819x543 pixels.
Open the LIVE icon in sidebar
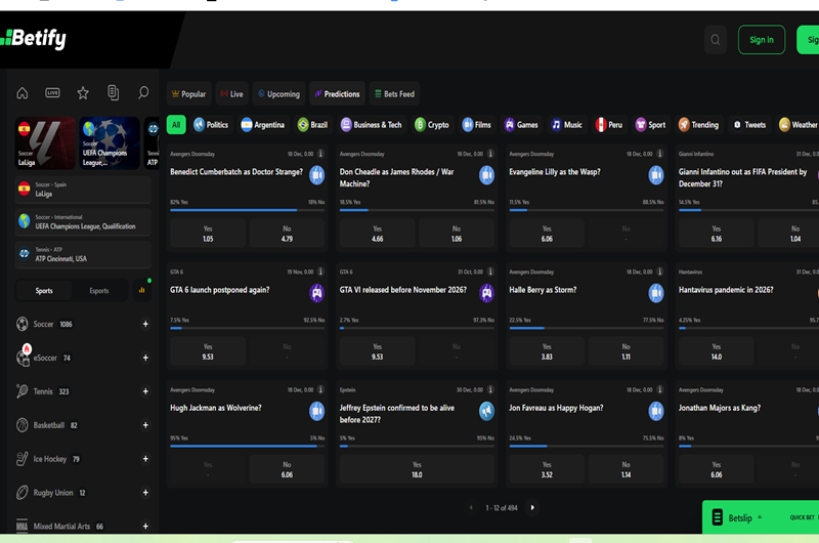(52, 93)
